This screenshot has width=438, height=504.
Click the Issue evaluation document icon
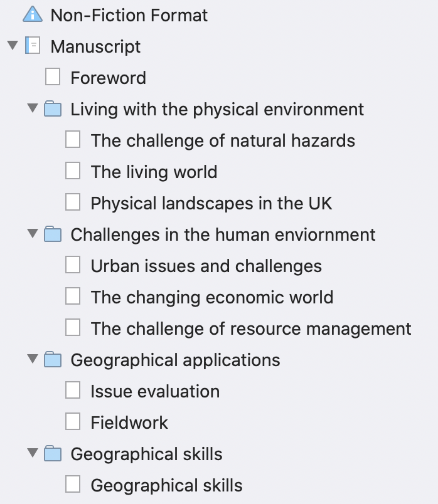pos(73,390)
